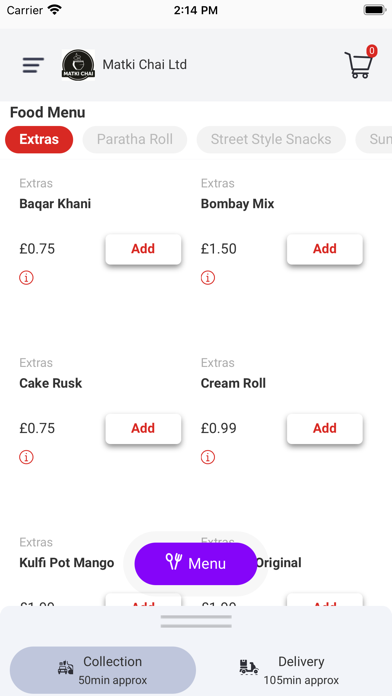
Task: Show info icon for Baqar Khani
Action: click(x=26, y=278)
